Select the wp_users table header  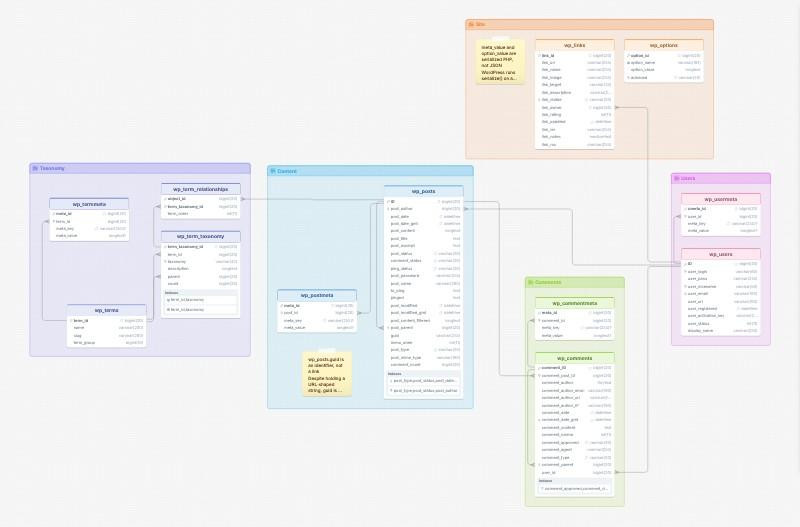tap(721, 254)
